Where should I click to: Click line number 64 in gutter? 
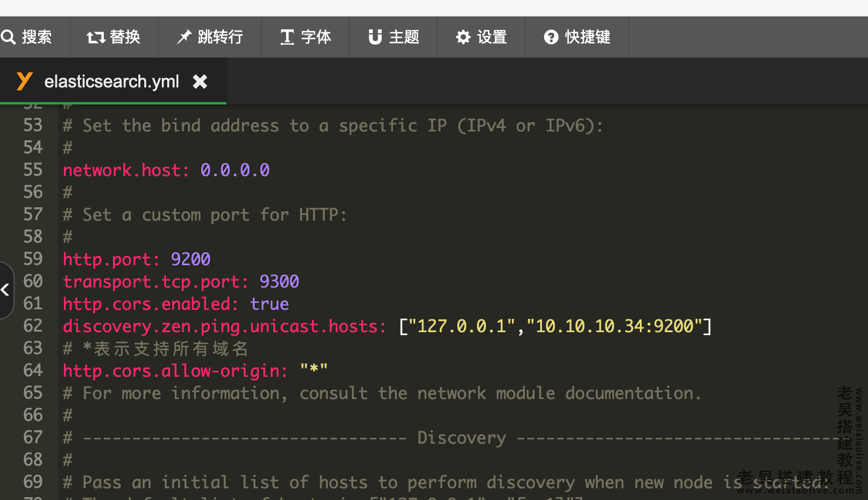[x=33, y=370]
